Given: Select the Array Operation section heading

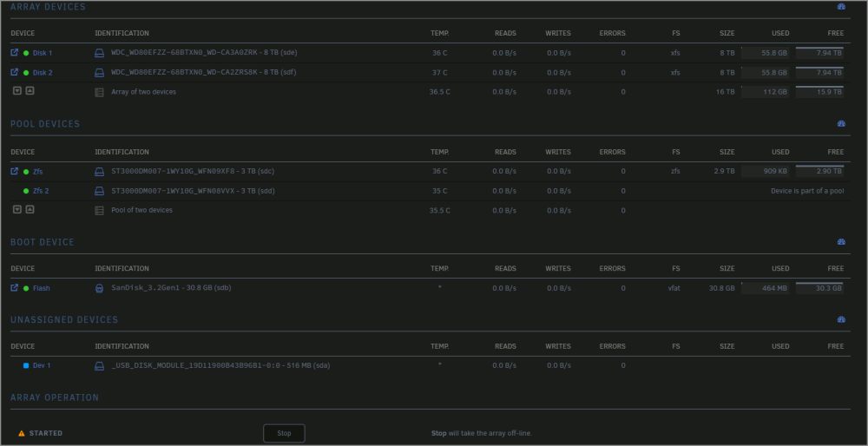Looking at the screenshot, I should (x=55, y=398).
